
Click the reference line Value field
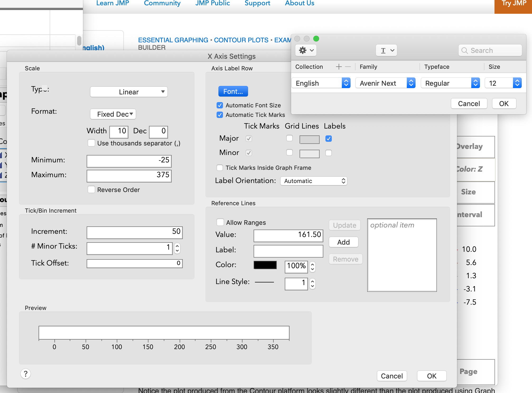288,235
